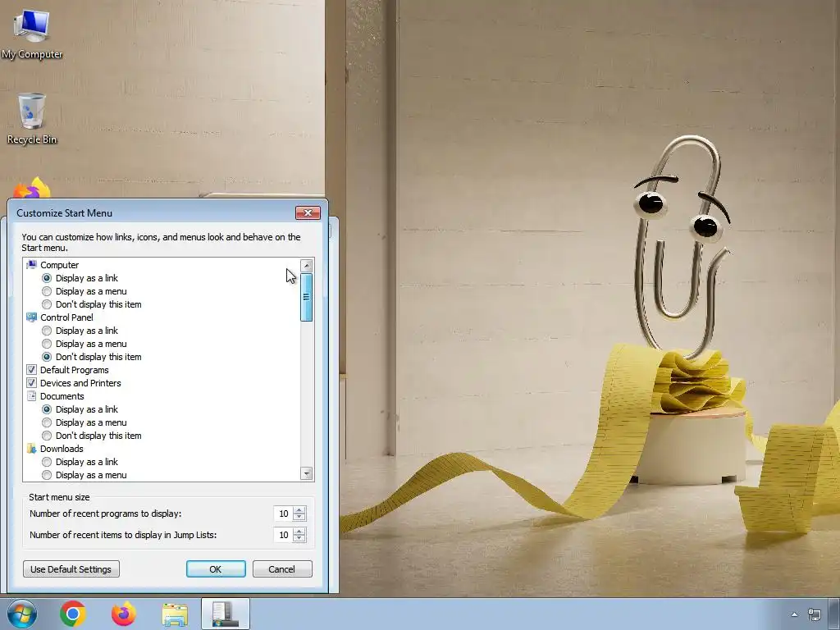
Task: Decrease number of recent programs to display
Action: coord(300,517)
